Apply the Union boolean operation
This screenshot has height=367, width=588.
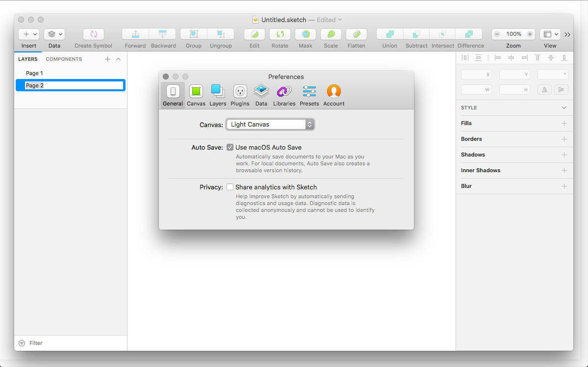coord(390,34)
